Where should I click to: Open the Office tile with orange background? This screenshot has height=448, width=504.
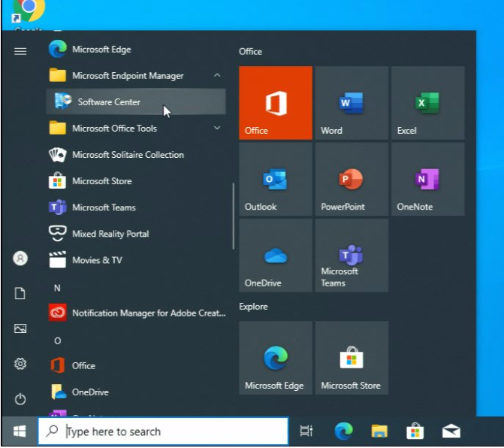pyautogui.click(x=276, y=103)
